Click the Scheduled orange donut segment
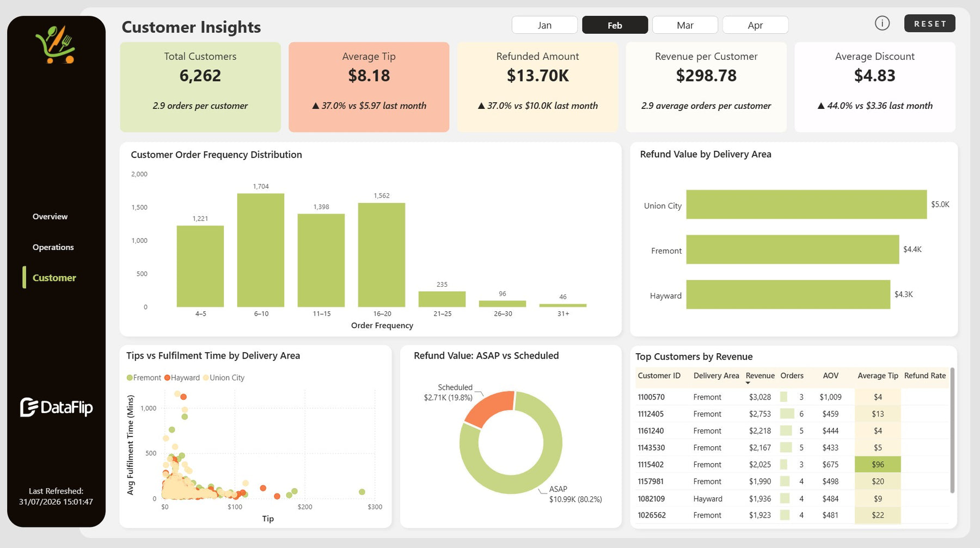The width and height of the screenshot is (980, 548). pos(487,409)
